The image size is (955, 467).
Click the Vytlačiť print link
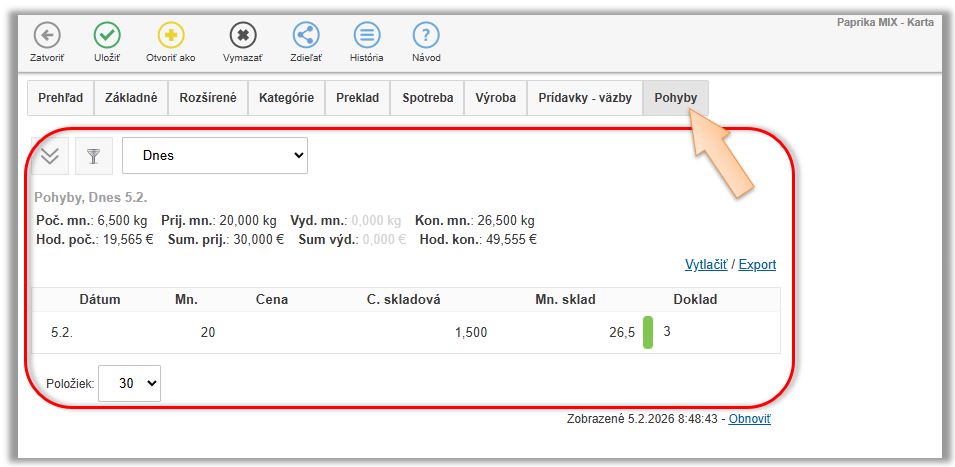pos(706,265)
